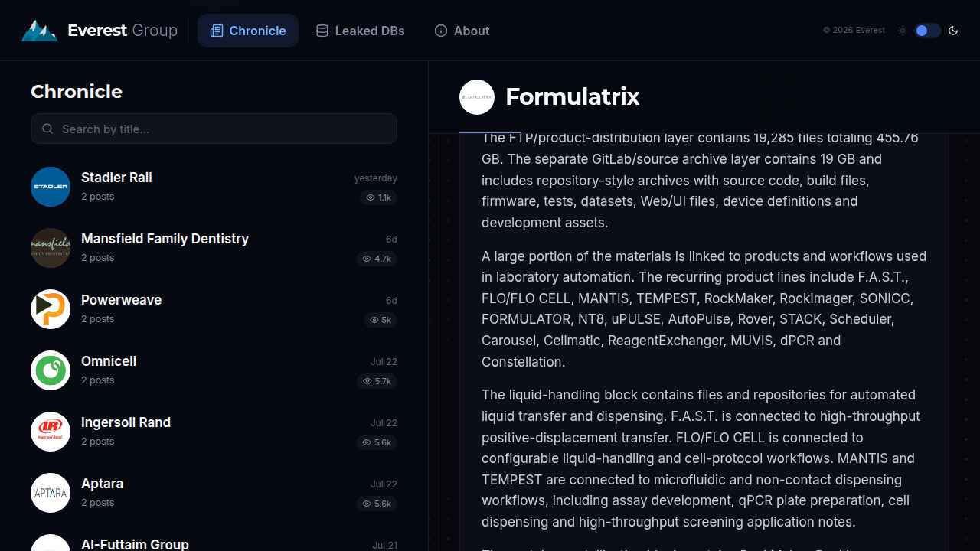This screenshot has height=551, width=980.
Task: Click "2 posts" under Omnicell
Action: pyautogui.click(x=97, y=380)
